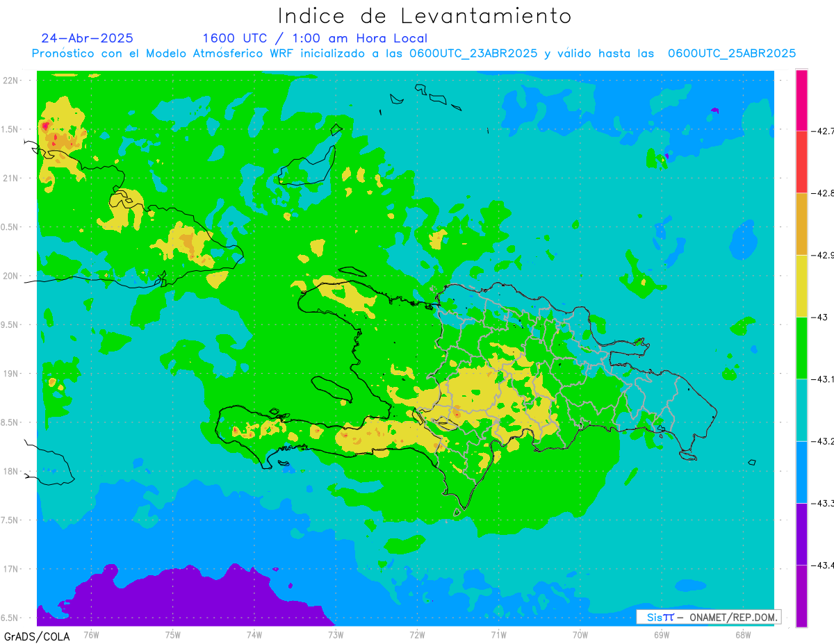Click the '-42.7' color scale label
This screenshot has height=644, width=834.
coord(823,131)
